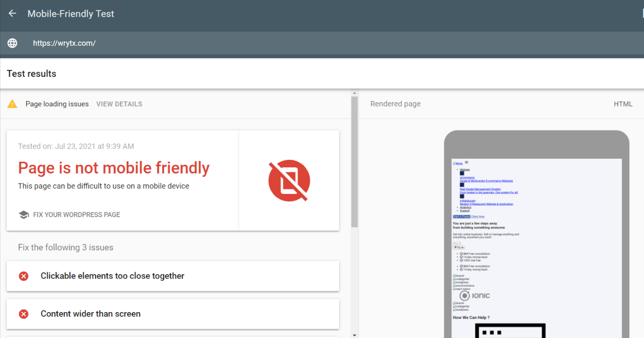The width and height of the screenshot is (644, 338).
Task: Go back using the arrow icon
Action: click(12, 13)
